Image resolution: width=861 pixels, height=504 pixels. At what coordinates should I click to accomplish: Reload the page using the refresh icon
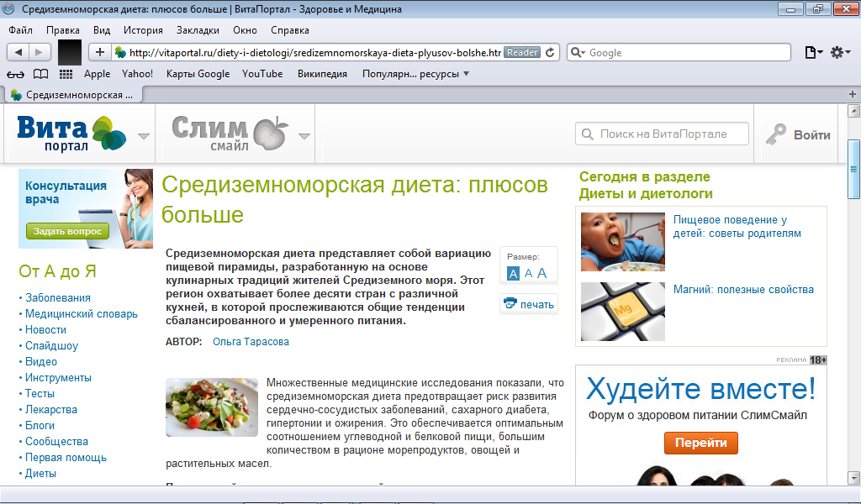550,52
